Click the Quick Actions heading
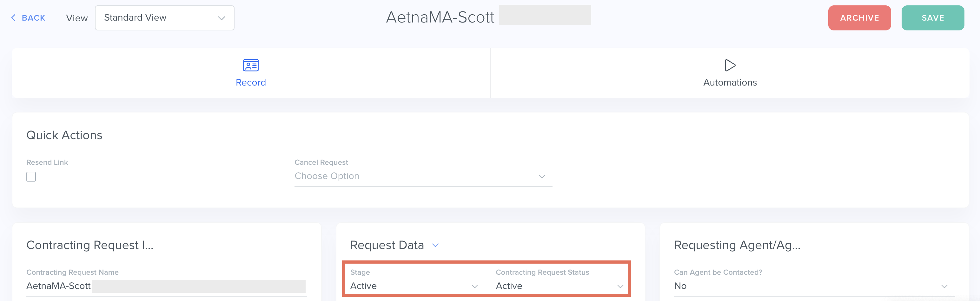980x301 pixels. click(x=64, y=135)
